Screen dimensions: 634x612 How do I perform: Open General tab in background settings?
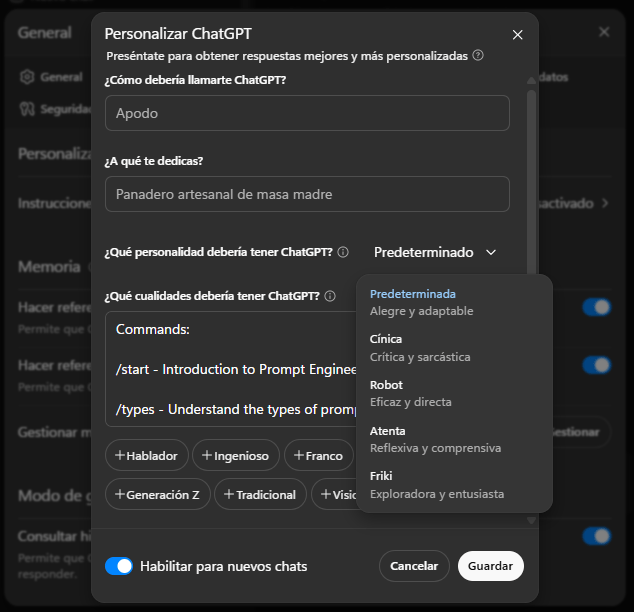51,77
